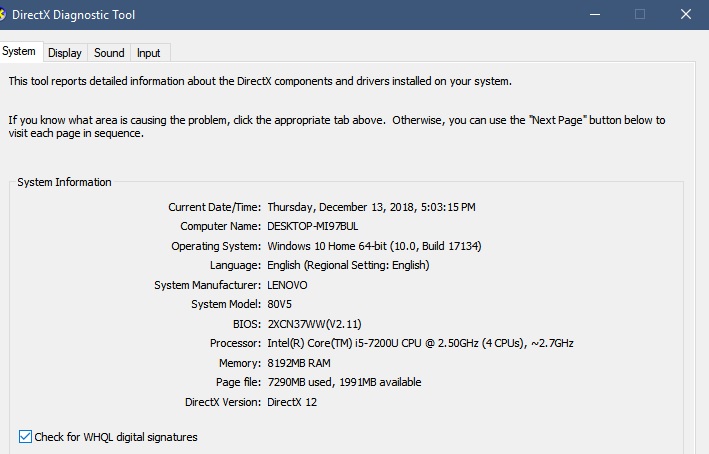Click the current date and time value
The height and width of the screenshot is (454, 709).
coord(371,207)
